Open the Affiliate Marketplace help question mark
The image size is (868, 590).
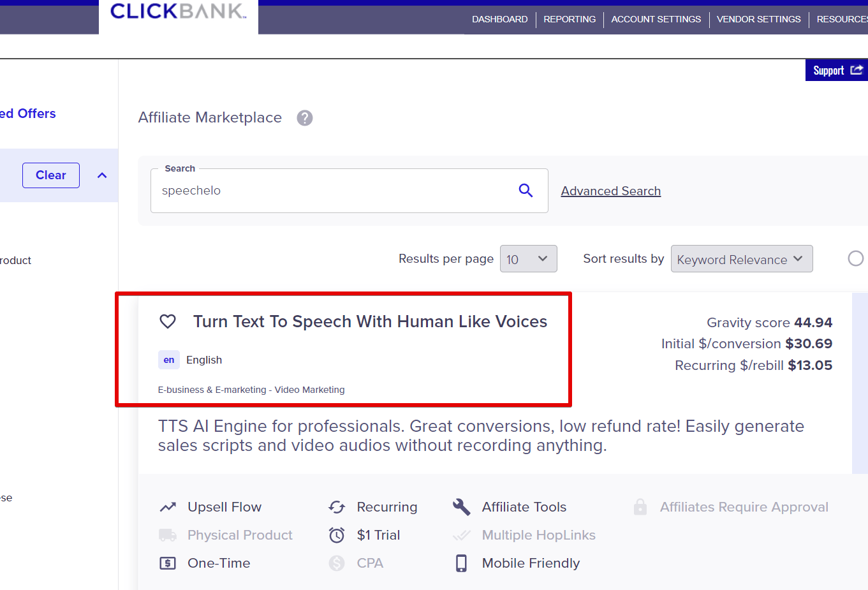point(305,118)
